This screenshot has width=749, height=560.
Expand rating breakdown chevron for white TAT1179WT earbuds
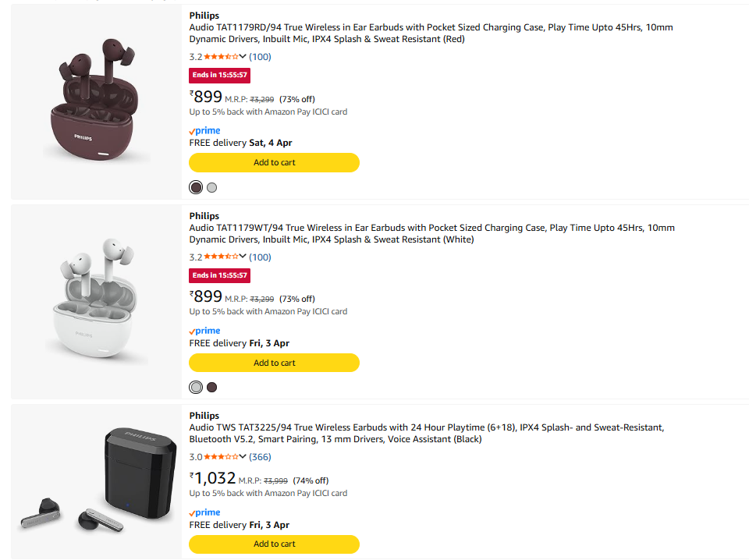[243, 257]
